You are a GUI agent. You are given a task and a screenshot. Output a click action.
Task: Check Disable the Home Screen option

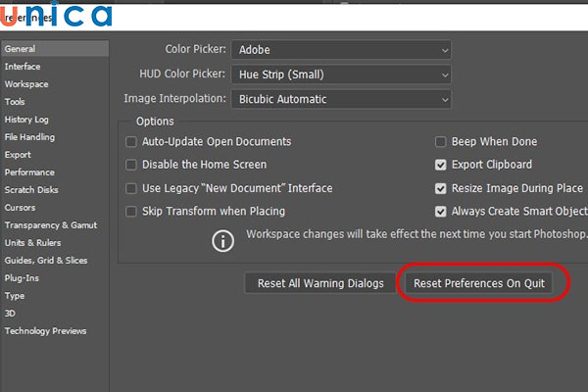pyautogui.click(x=131, y=165)
